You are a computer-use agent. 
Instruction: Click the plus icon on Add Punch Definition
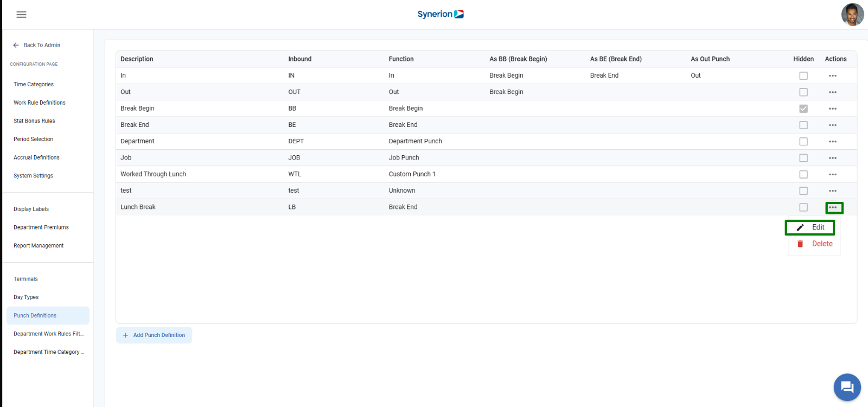pos(125,335)
